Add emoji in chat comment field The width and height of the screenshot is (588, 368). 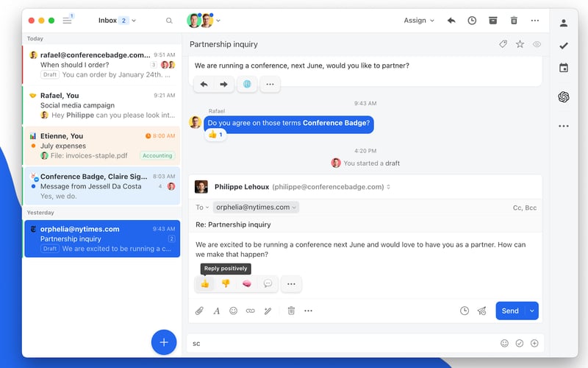tap(504, 343)
